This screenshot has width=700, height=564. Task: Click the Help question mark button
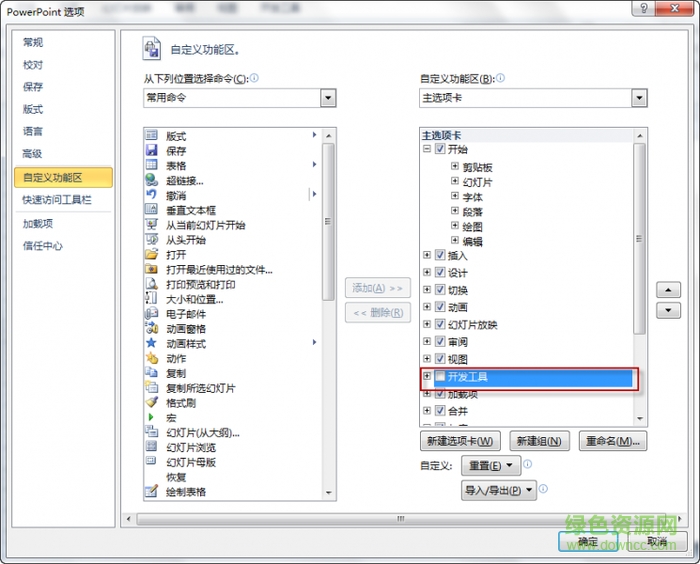tap(644, 8)
